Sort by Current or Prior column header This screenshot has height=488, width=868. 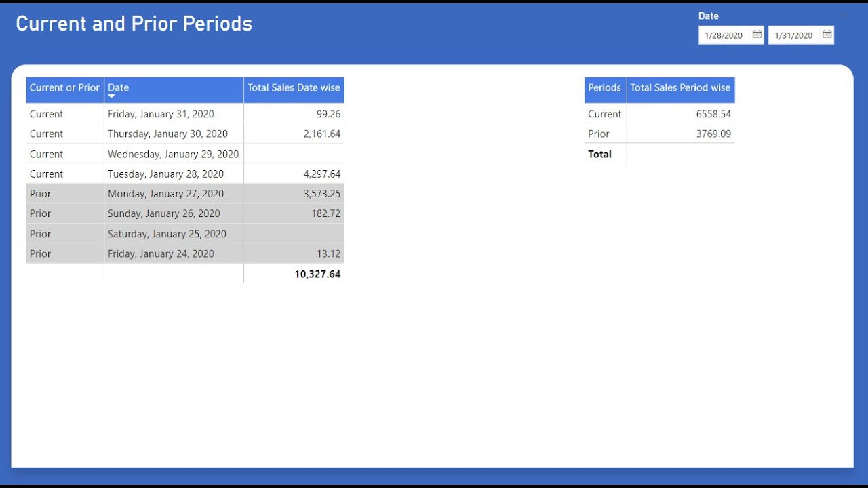(x=65, y=90)
